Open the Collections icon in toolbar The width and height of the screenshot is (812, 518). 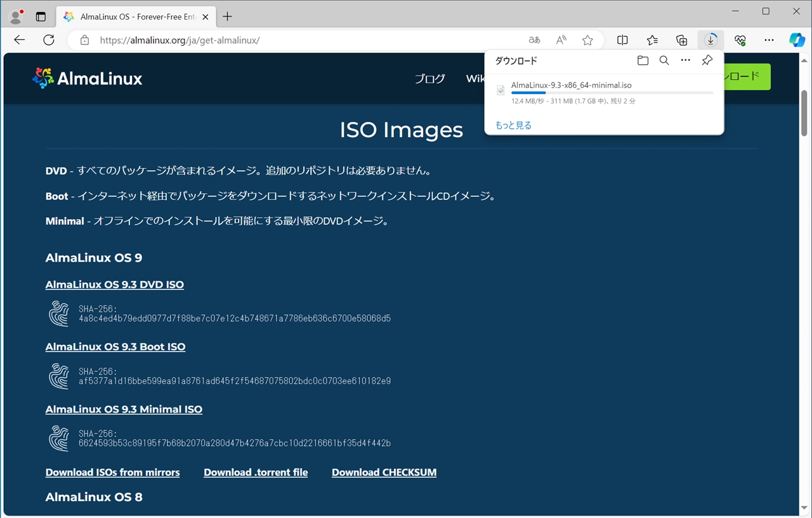click(681, 40)
